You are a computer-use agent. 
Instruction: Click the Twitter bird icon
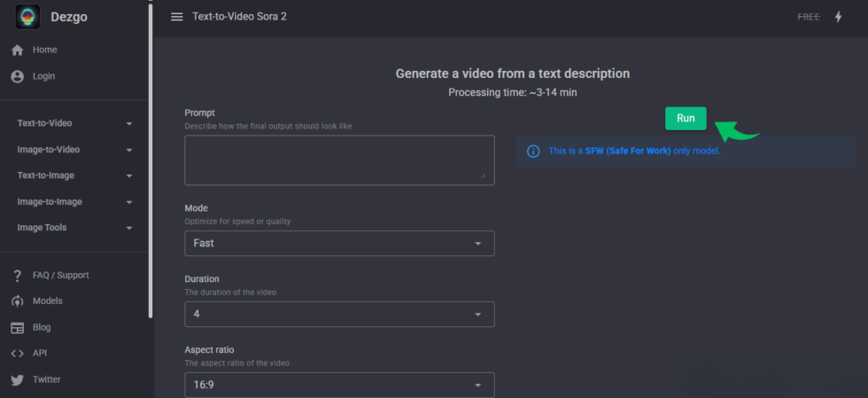point(18,379)
